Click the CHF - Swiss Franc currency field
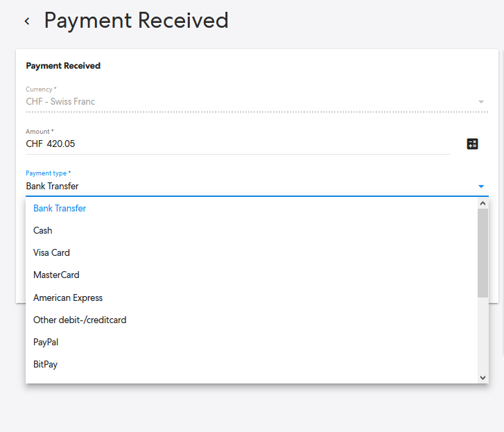Viewport: 504px width, 432px height. 257,101
